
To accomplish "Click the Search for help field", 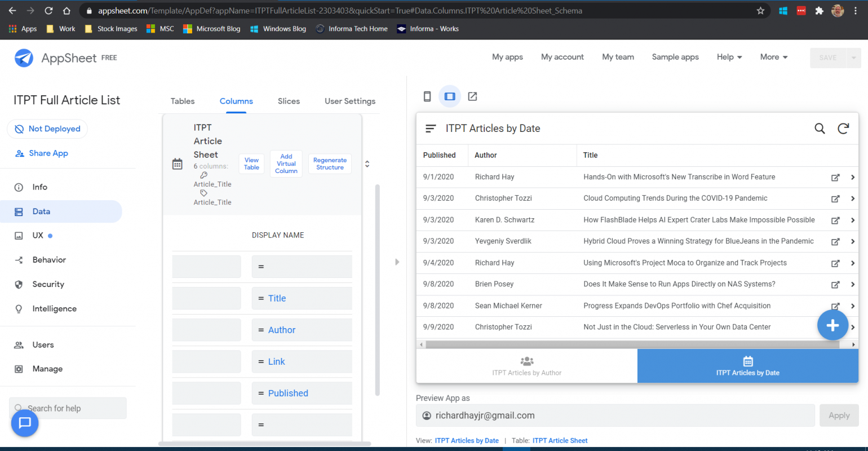I will coord(68,408).
